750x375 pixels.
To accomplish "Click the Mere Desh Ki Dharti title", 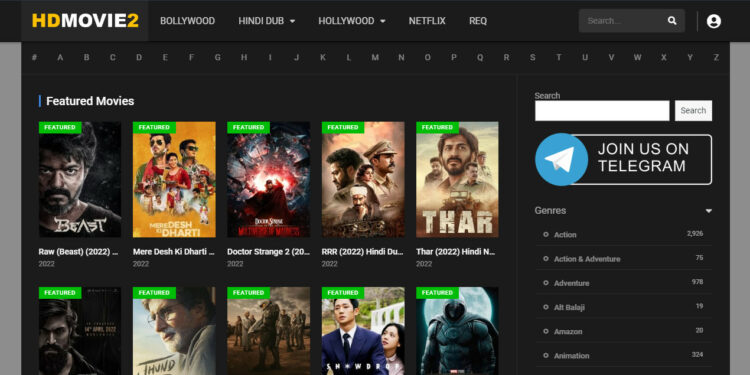I will coord(174,252).
